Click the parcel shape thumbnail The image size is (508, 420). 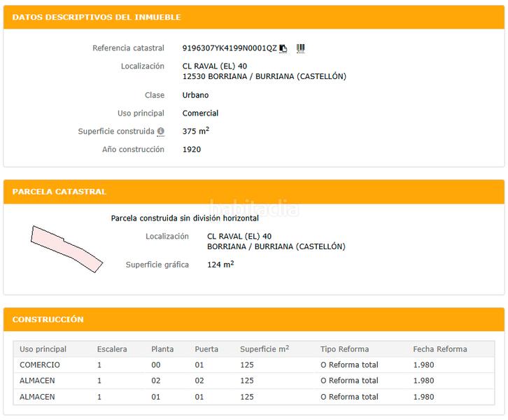coord(66,248)
